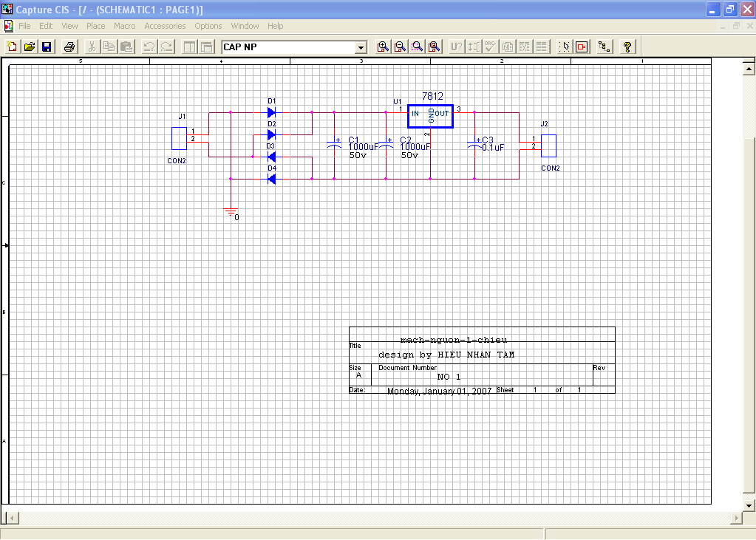Click the Project Manager tree icon
The height and width of the screenshot is (540, 756).
click(x=604, y=47)
